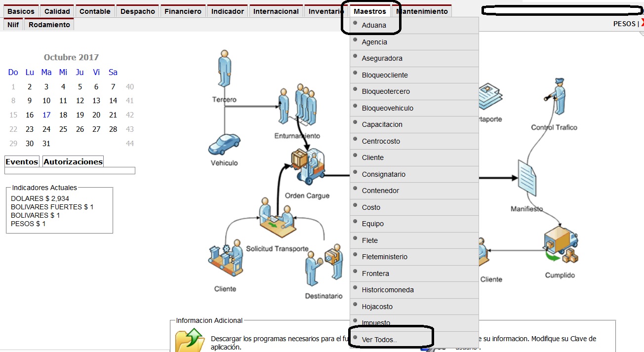
Task: Choose Ver Todos.. in dropdown list
Action: coord(379,340)
